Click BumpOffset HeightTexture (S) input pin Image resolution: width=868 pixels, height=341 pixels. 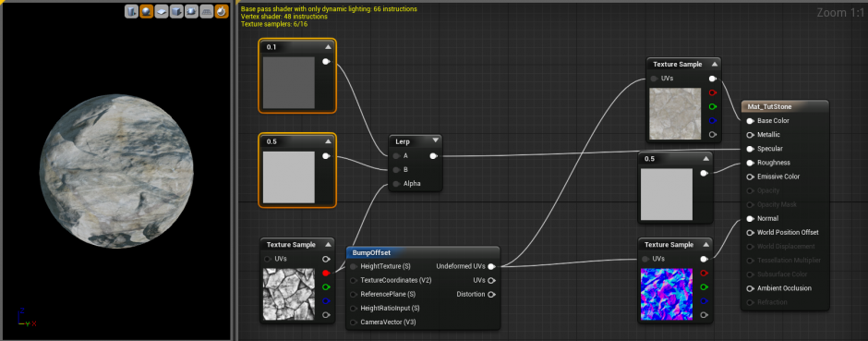(354, 266)
